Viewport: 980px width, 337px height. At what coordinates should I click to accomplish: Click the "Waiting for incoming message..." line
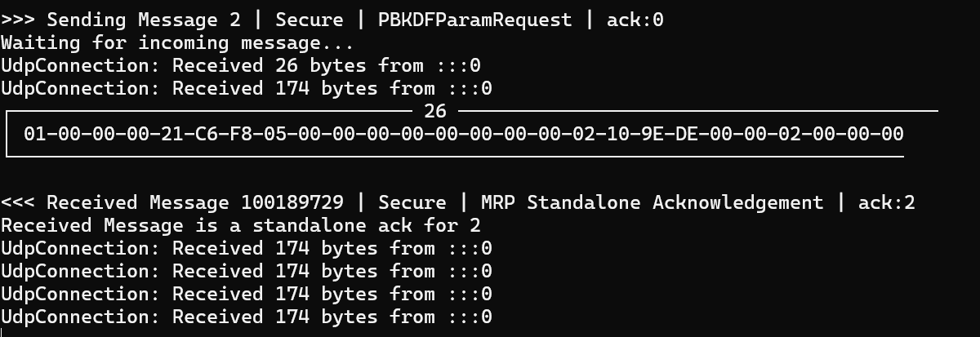pyautogui.click(x=177, y=42)
